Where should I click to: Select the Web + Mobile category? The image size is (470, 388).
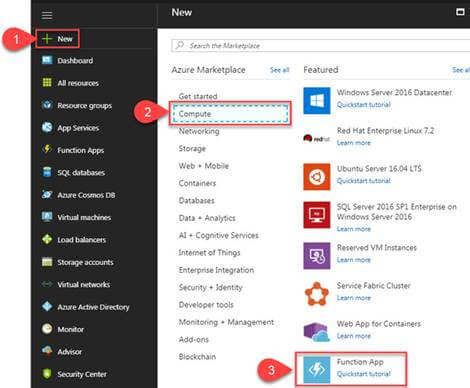point(204,166)
